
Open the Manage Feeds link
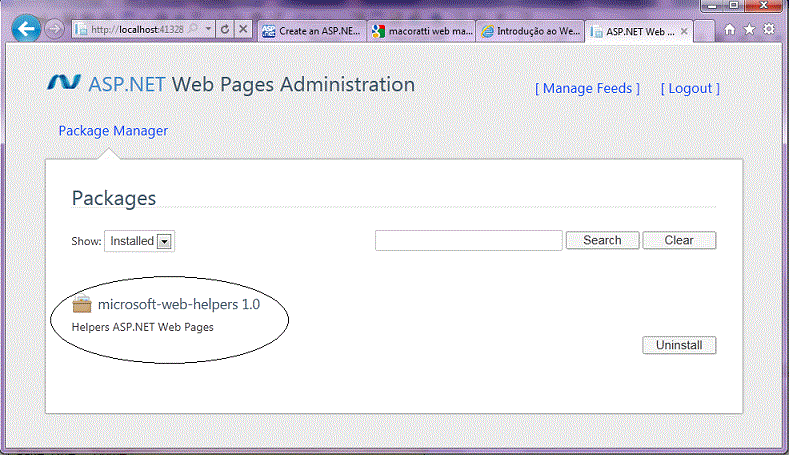[587, 89]
